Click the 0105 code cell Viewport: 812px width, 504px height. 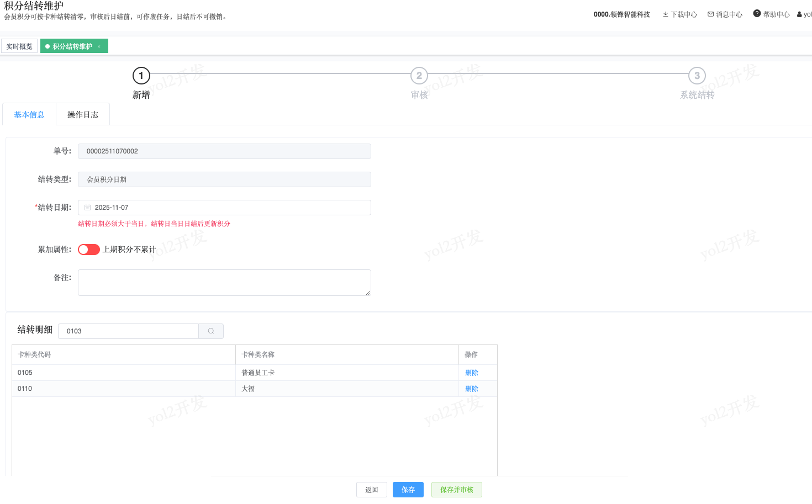tap(124, 373)
